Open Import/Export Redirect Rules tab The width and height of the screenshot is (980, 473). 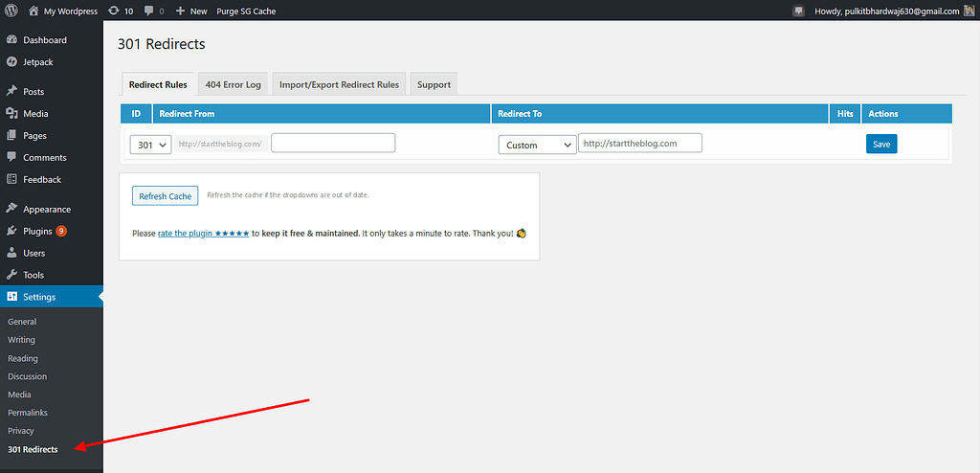point(339,84)
